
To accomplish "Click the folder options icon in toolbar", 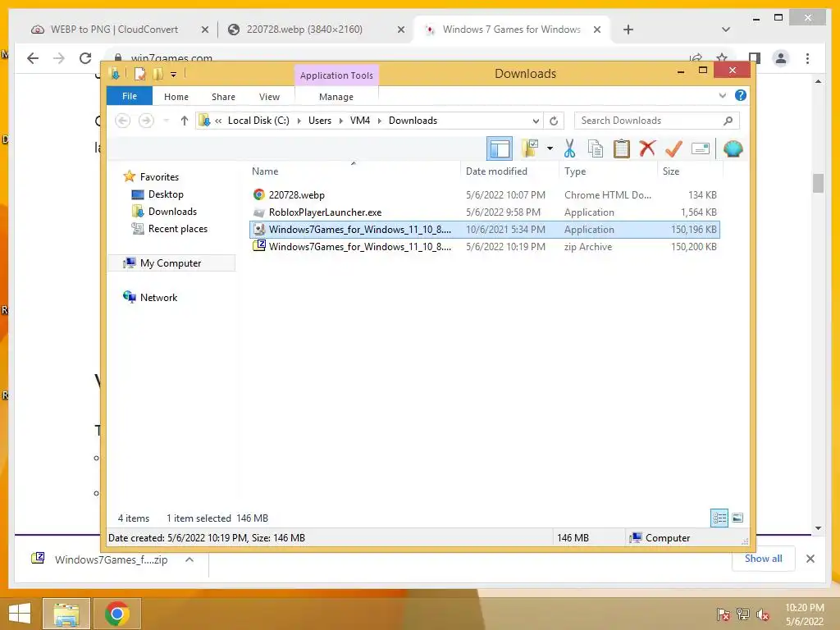I will (530, 148).
